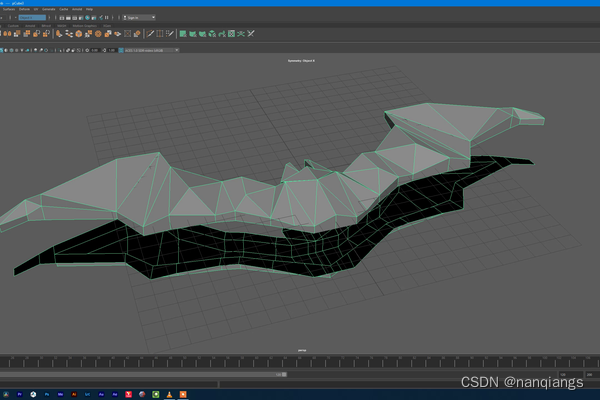Click the orange round disc shelf icon
The width and height of the screenshot is (600, 400).
(x=98, y=34)
